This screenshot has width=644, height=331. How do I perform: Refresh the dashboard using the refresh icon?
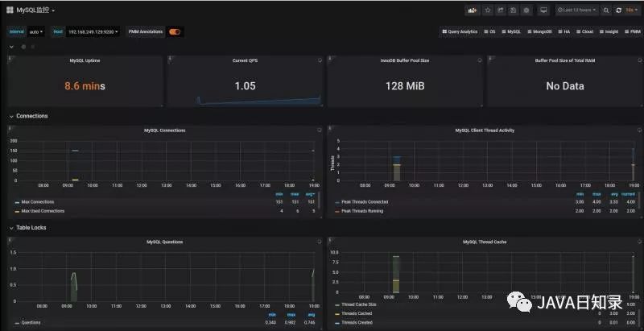pos(618,10)
